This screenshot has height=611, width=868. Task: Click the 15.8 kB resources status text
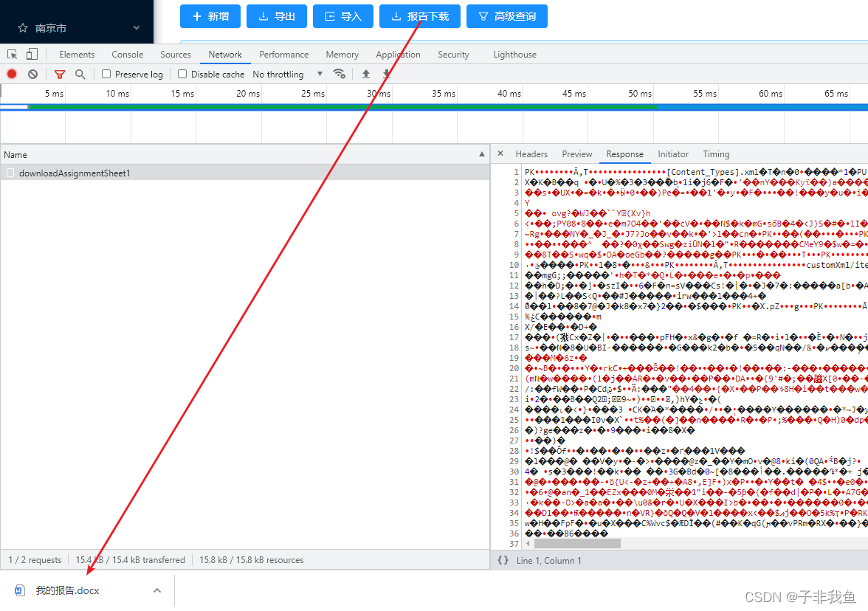coord(251,560)
